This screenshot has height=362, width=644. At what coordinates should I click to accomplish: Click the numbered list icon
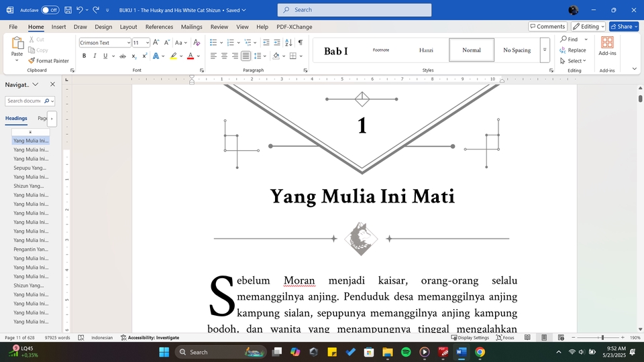click(230, 42)
